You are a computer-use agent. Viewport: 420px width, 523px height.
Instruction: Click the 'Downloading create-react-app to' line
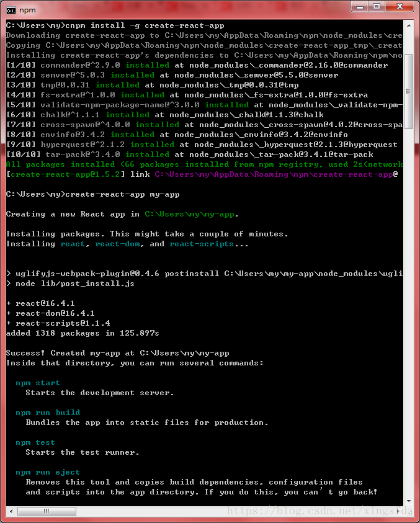(204, 35)
